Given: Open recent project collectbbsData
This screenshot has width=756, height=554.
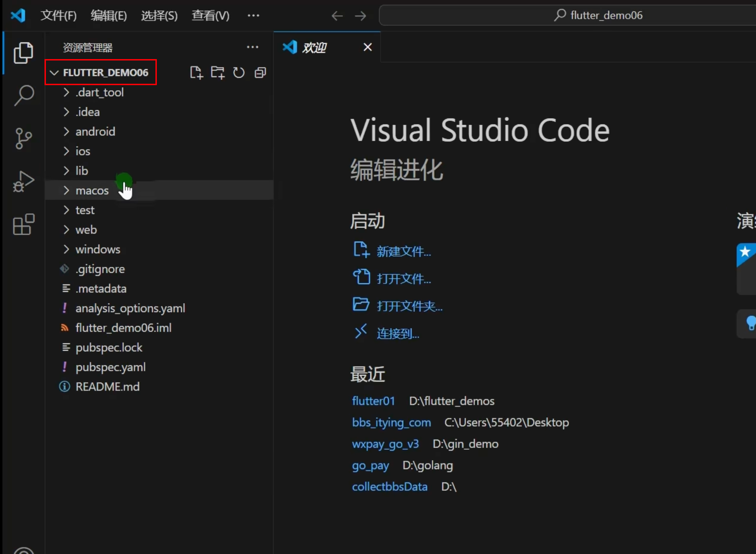Looking at the screenshot, I should 390,487.
